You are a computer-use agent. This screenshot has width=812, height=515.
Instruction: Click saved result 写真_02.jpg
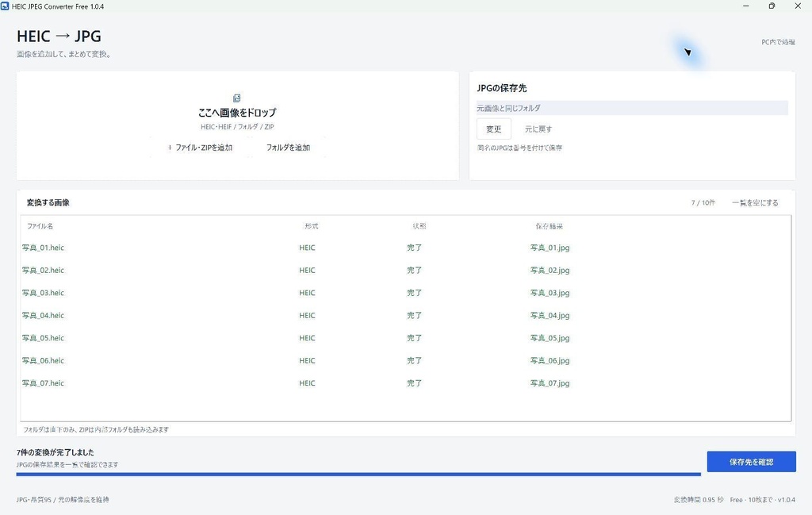coord(550,271)
